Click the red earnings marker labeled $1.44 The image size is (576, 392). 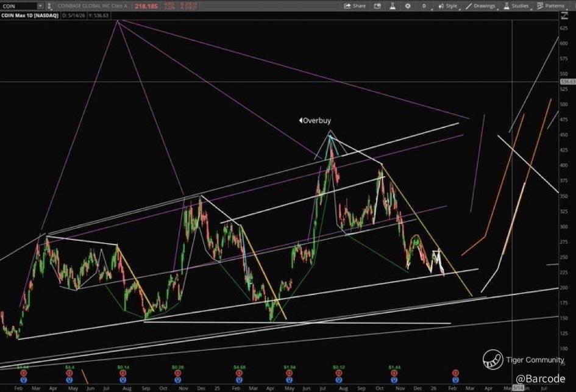click(394, 373)
